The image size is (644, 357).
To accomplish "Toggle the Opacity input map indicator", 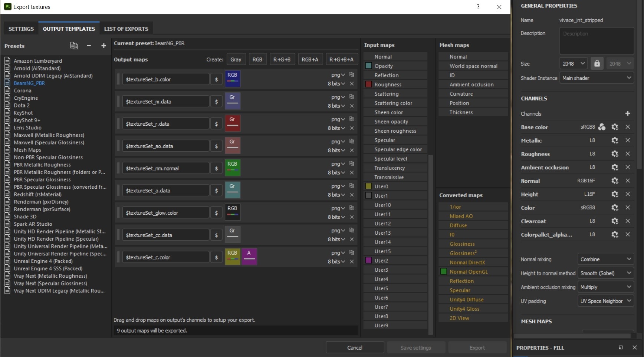I will click(x=369, y=66).
